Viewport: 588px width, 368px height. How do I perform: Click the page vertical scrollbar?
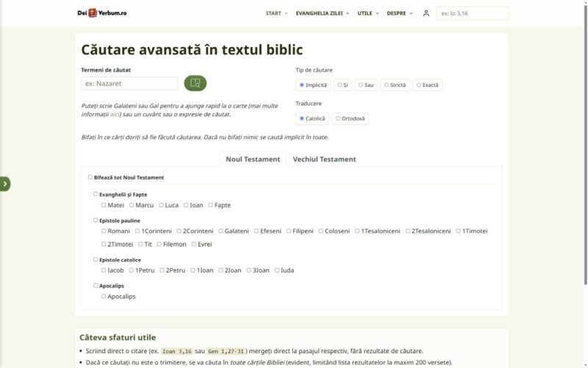tap(585, 143)
